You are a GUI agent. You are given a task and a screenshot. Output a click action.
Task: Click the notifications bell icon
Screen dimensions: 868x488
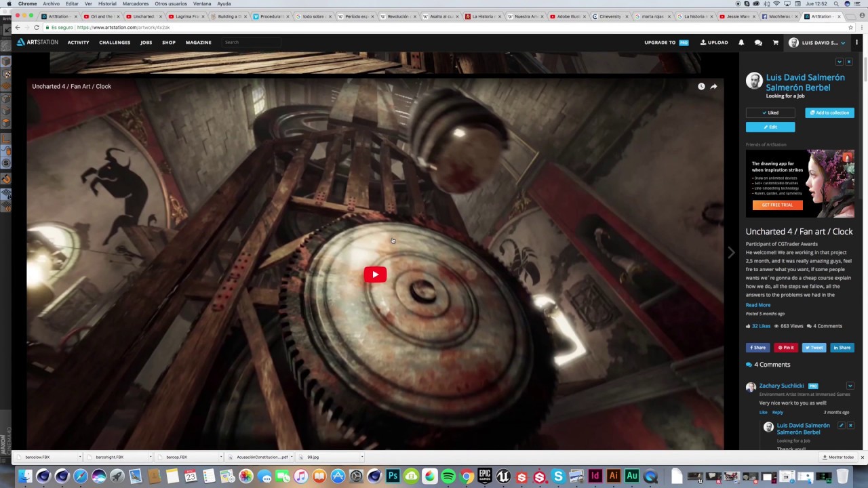tap(741, 43)
